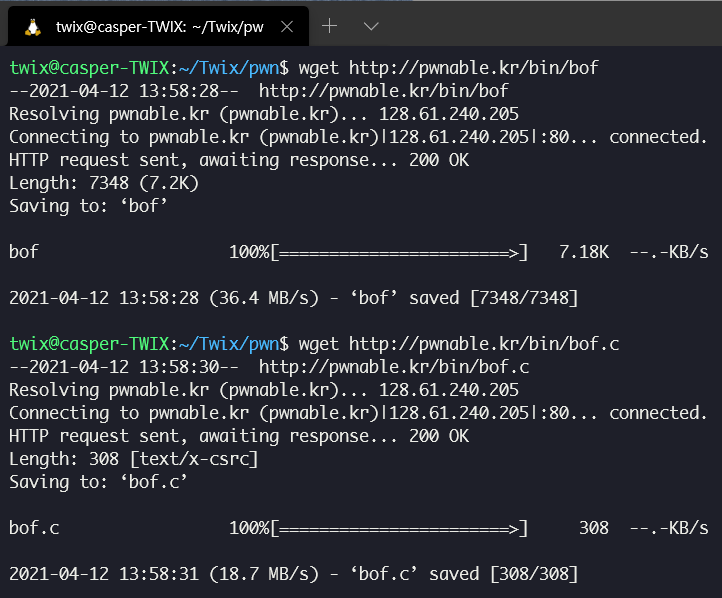Select the twix@casper-TWIX terminal tab
The image size is (722, 598).
pos(158,26)
